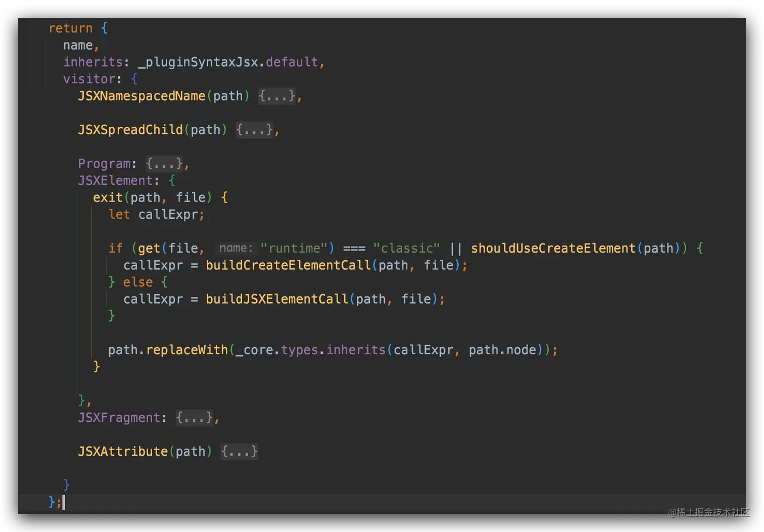Click the if keyword

pos(115,248)
